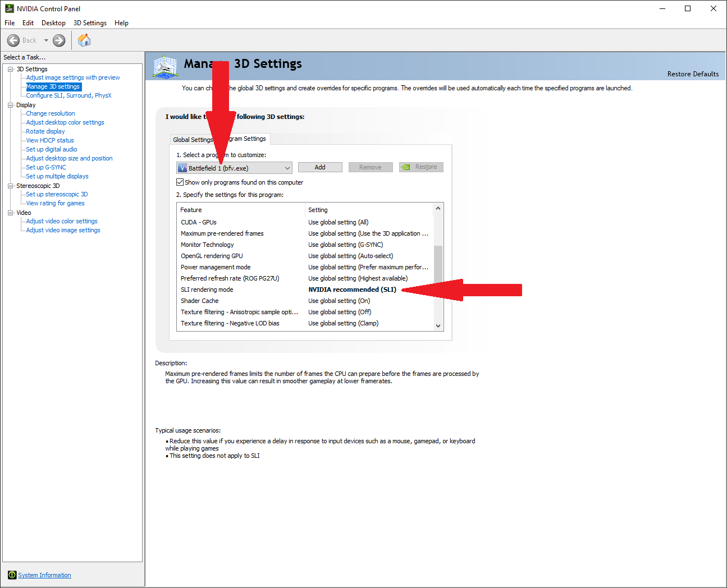
Task: Open Configure SLI, Surround, PhysX
Action: (68, 95)
